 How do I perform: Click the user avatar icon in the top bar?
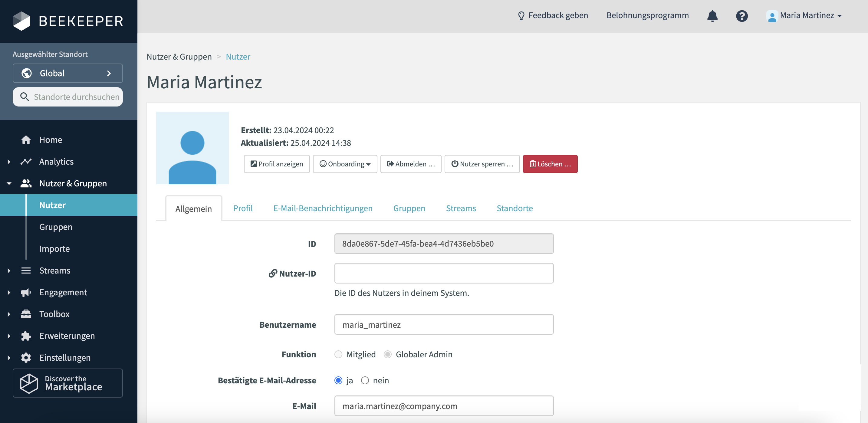tap(772, 16)
